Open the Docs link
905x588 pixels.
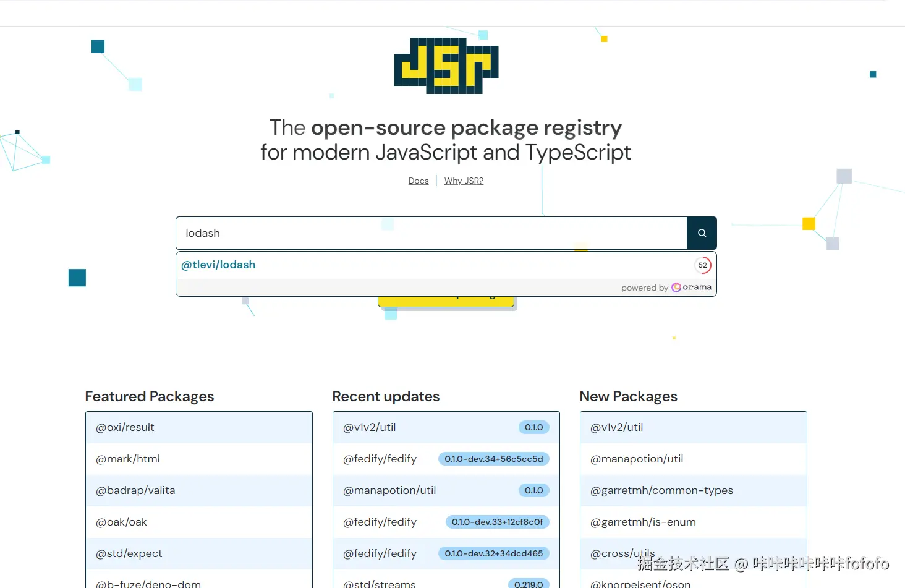[x=419, y=181]
